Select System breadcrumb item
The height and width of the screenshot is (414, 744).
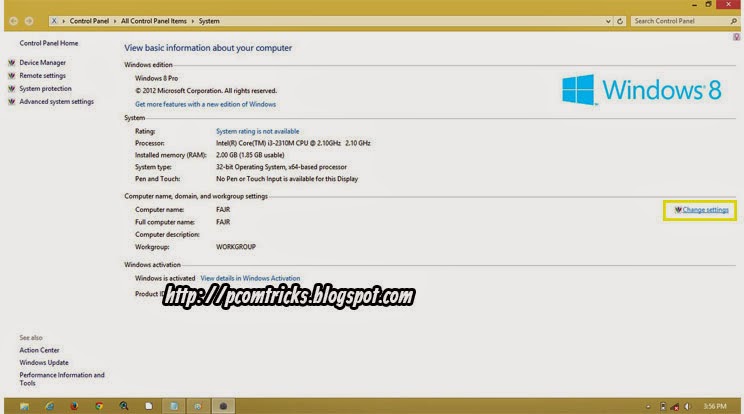click(x=209, y=21)
